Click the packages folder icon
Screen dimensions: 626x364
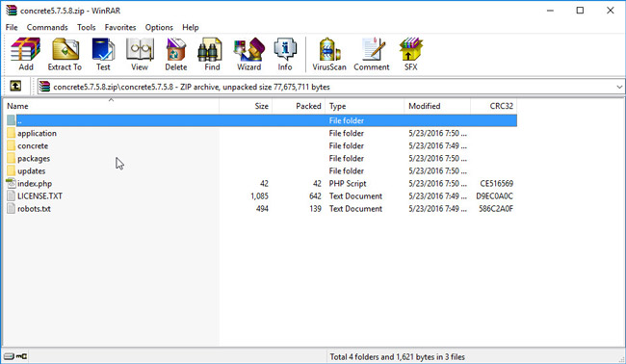[12, 158]
